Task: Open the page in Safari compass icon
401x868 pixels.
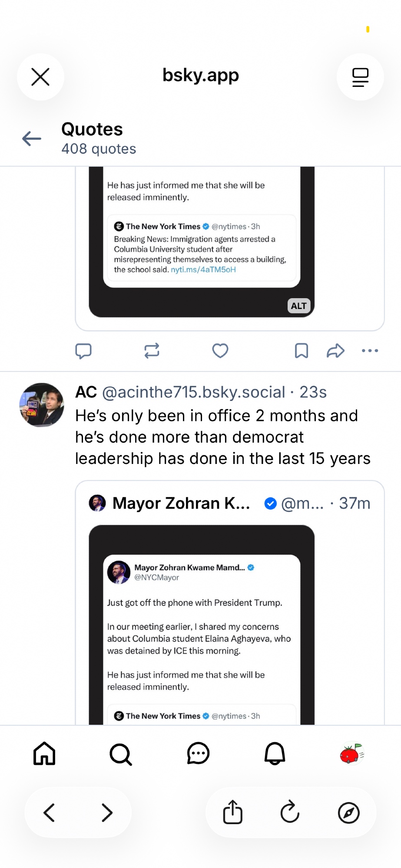Action: click(x=348, y=813)
